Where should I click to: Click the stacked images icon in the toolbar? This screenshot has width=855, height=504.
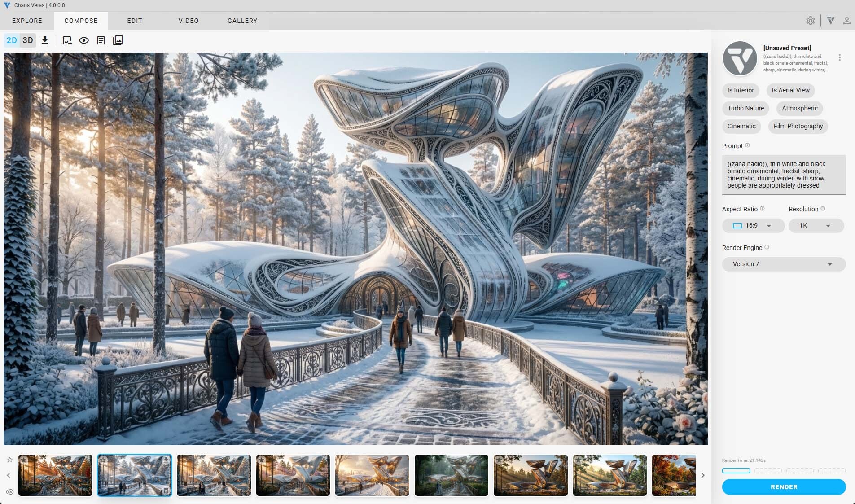pos(118,40)
